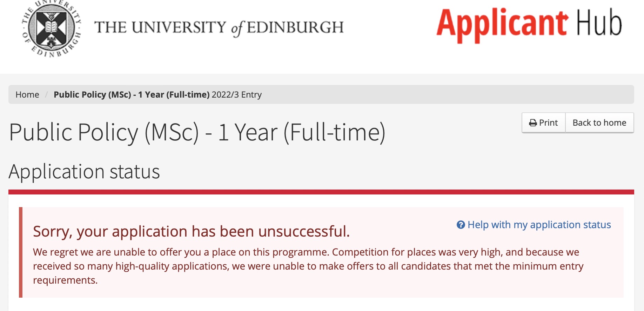Click "THE UNIVERSITY of EDINBURGH" wordmark
The height and width of the screenshot is (311, 644).
click(x=219, y=27)
